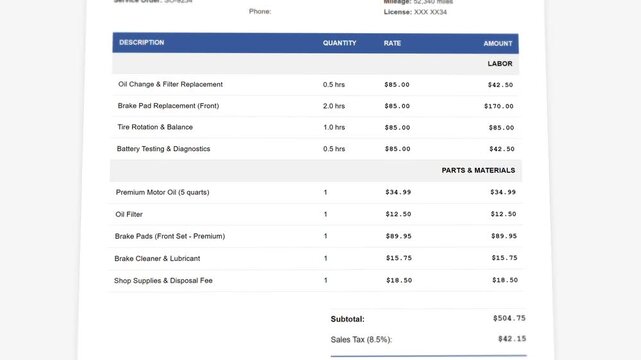Click 'Brake Pad Replacement (Front)' description
This screenshot has height=360, width=641.
pos(168,106)
